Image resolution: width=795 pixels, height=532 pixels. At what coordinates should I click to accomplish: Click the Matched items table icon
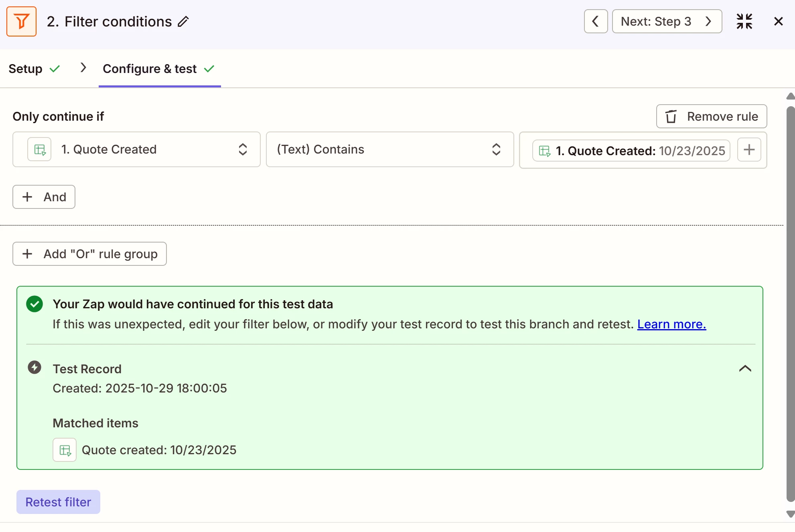65,450
